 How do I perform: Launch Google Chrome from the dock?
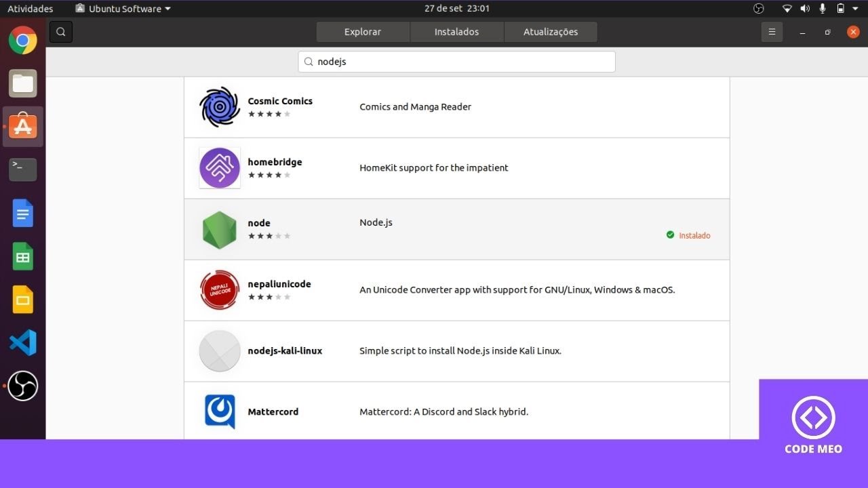(x=23, y=40)
